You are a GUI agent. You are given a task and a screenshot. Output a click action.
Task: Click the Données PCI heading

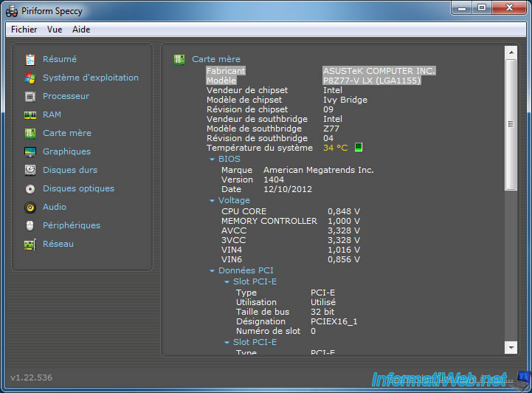tap(246, 270)
